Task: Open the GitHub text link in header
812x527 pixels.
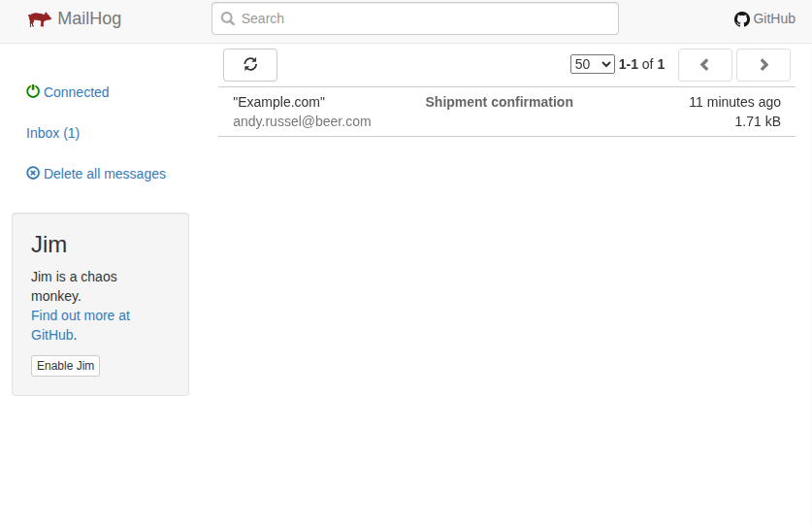Action: pos(774,18)
